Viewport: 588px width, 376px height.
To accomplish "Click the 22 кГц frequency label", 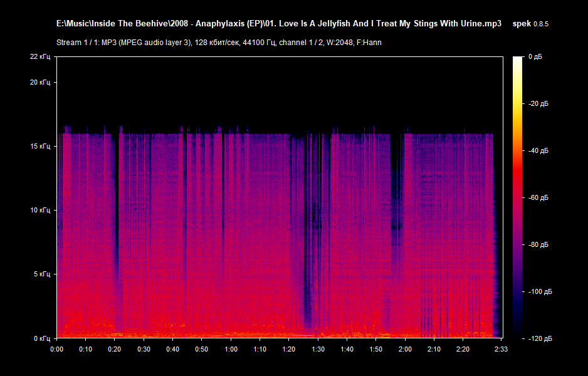I will click(40, 57).
